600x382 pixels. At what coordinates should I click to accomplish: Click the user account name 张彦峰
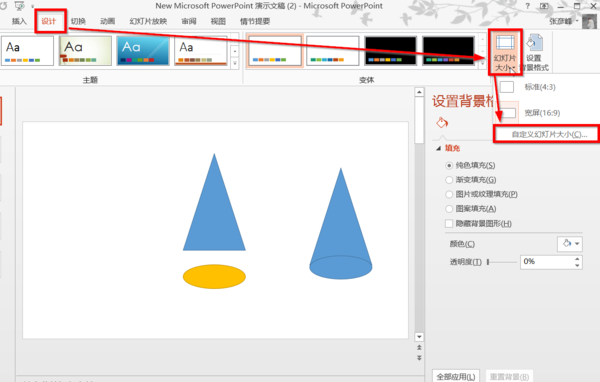point(561,21)
